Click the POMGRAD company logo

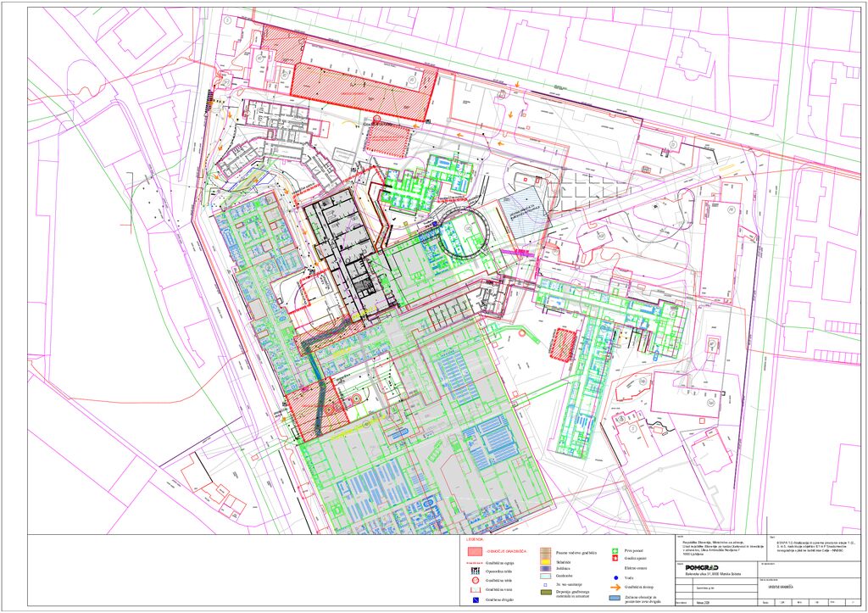tap(701, 567)
